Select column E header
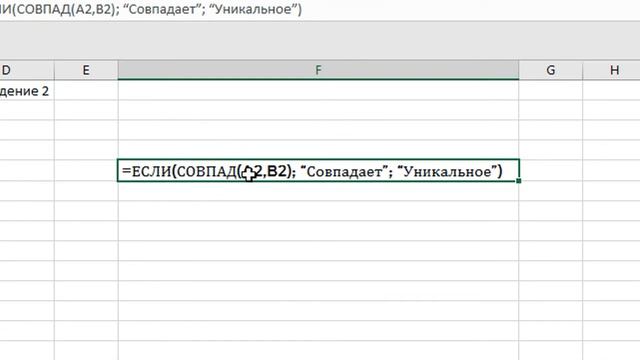The height and width of the screenshot is (360, 640). [86, 70]
